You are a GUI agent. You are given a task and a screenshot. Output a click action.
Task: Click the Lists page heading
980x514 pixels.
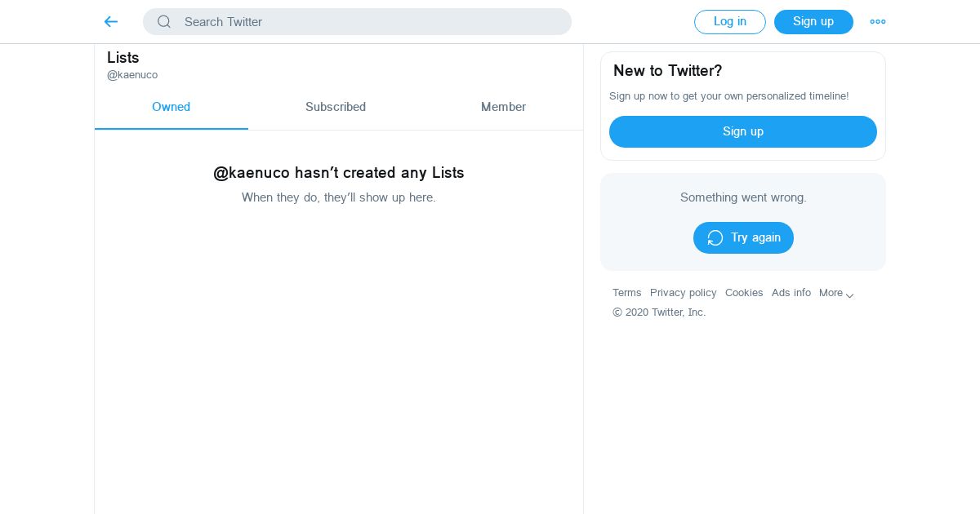(x=123, y=58)
